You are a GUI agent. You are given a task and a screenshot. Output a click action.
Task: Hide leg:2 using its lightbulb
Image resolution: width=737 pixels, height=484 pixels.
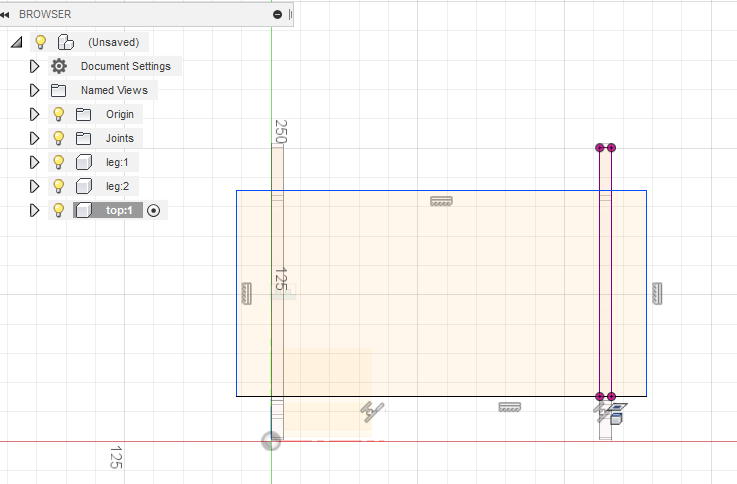(58, 186)
